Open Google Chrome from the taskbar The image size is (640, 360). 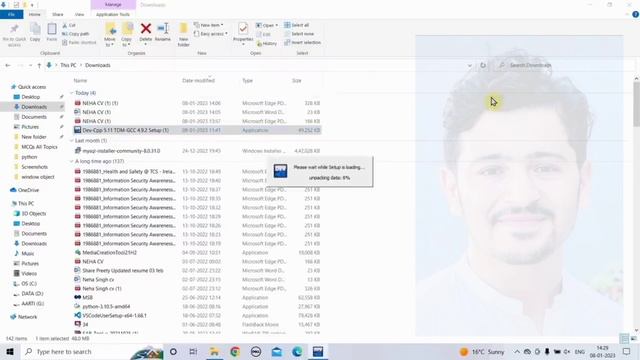pos(235,351)
